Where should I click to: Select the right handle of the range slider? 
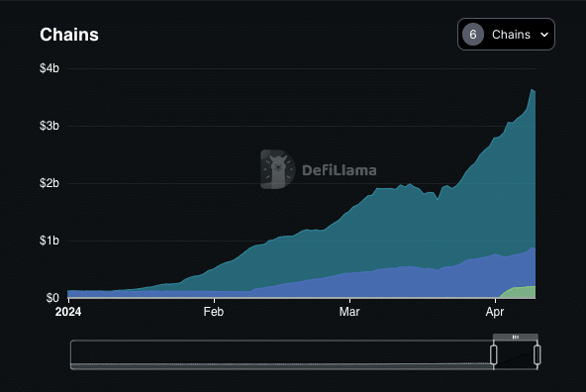[x=537, y=354]
